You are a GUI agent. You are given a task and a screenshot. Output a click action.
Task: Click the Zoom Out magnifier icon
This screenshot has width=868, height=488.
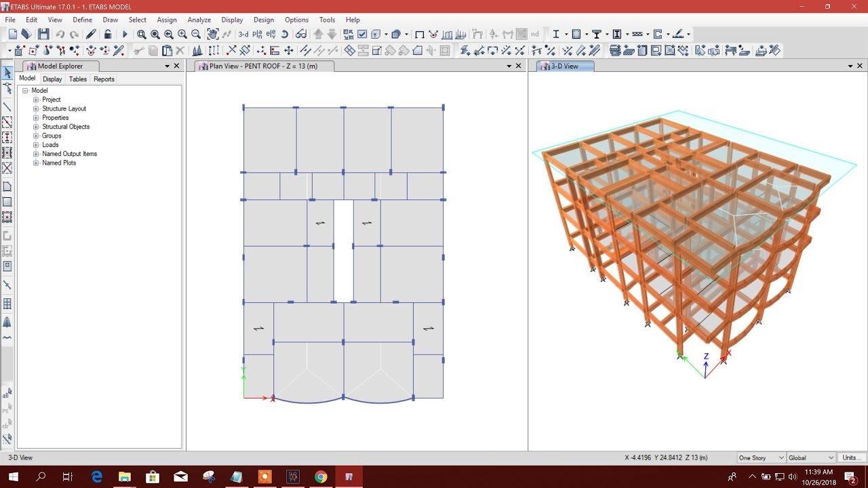[196, 33]
